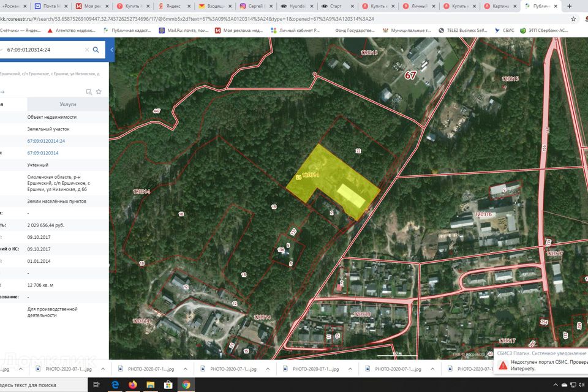Click the favorite star icon in panel
Screen dimensions: 588x392
coord(99,92)
